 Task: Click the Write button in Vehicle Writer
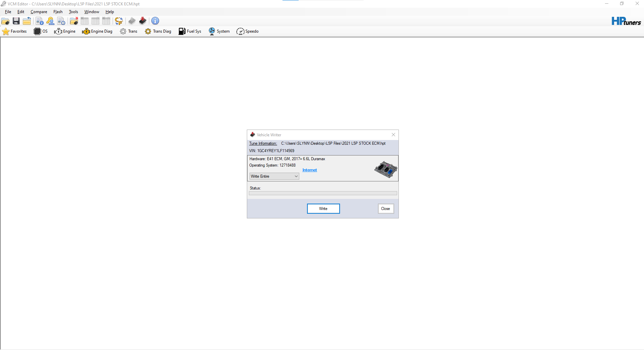(x=323, y=208)
